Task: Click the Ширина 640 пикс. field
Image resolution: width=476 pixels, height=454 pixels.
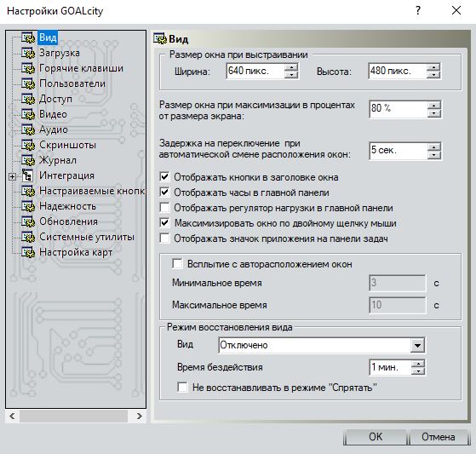Action: 255,71
